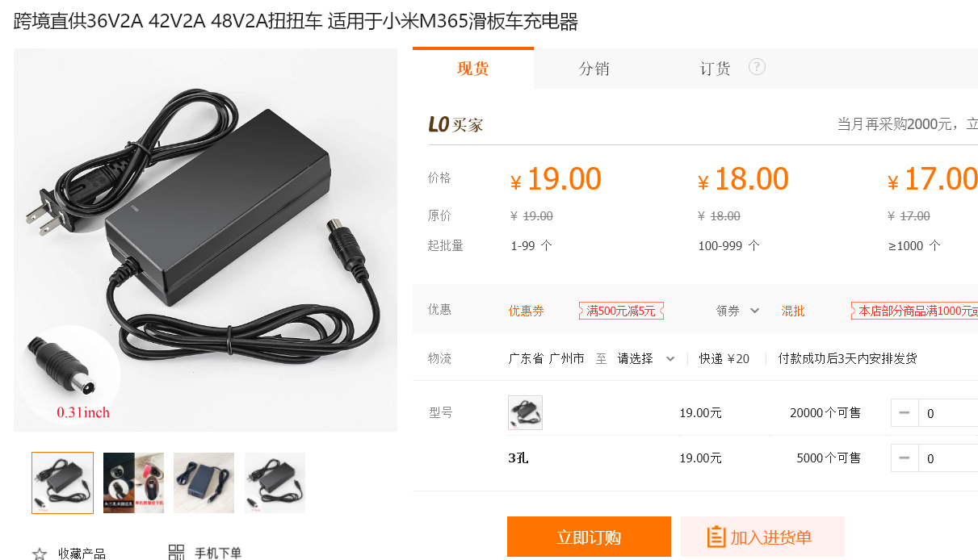Click the quantity input in the 3孔 row
The width and height of the screenshot is (978, 560).
coord(947,458)
